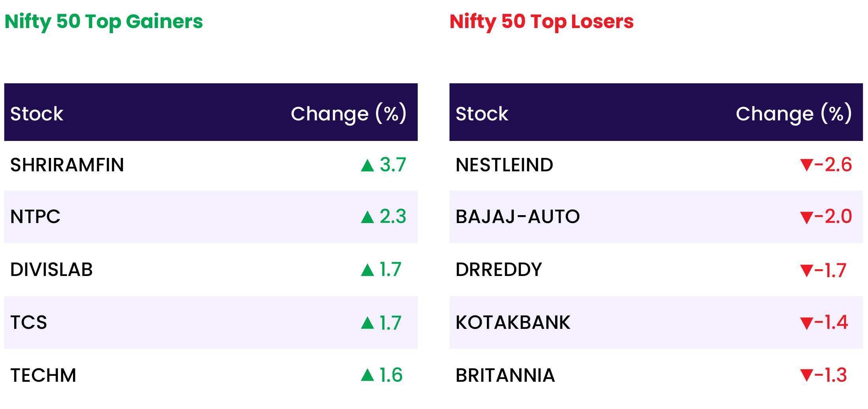Click the red down arrow for NESTLEIND
The image size is (868, 409).
[x=806, y=165]
